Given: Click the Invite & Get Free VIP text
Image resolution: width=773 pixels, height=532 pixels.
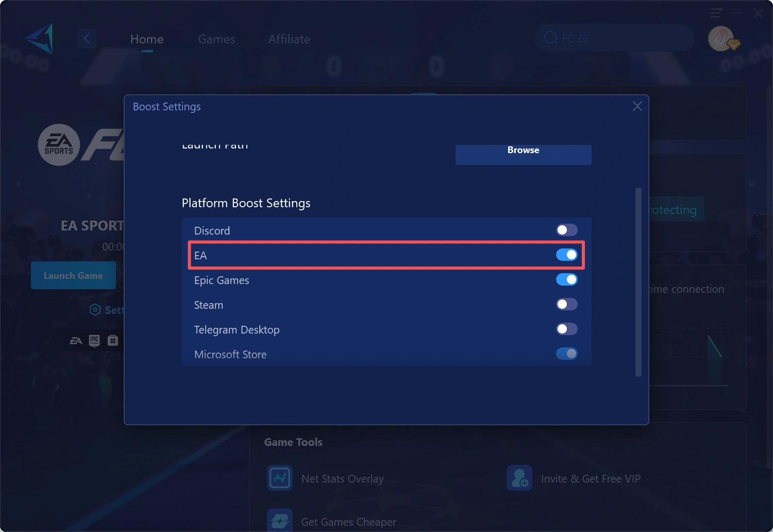Looking at the screenshot, I should point(591,479).
